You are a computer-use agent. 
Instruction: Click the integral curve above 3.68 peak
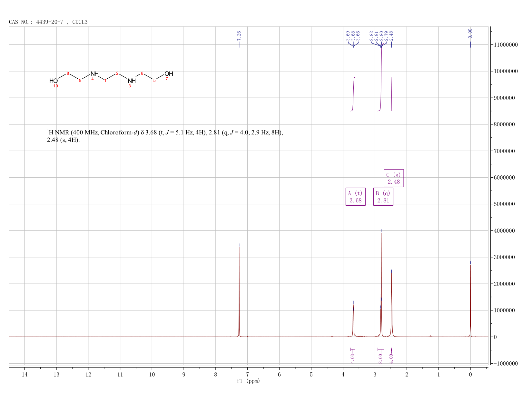point(353,94)
